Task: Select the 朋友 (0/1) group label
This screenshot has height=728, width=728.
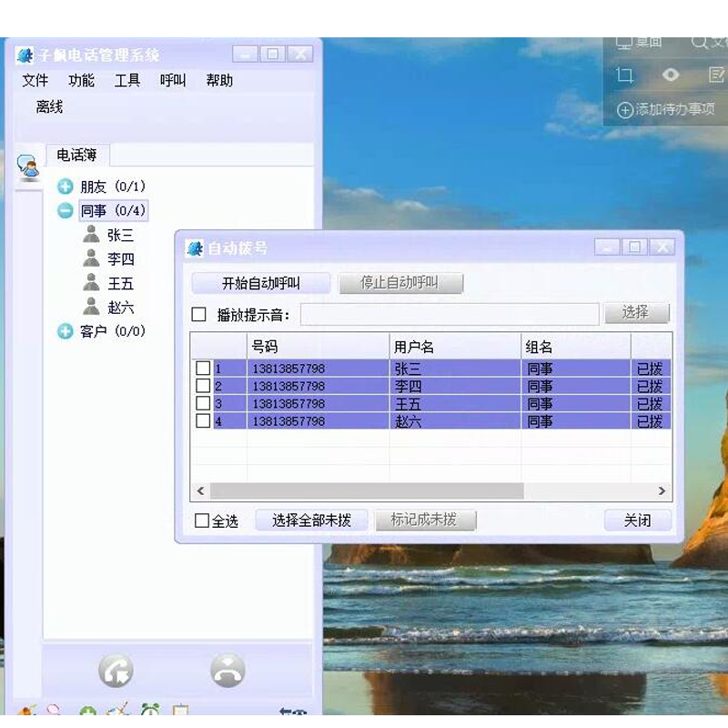Action: click(x=113, y=187)
